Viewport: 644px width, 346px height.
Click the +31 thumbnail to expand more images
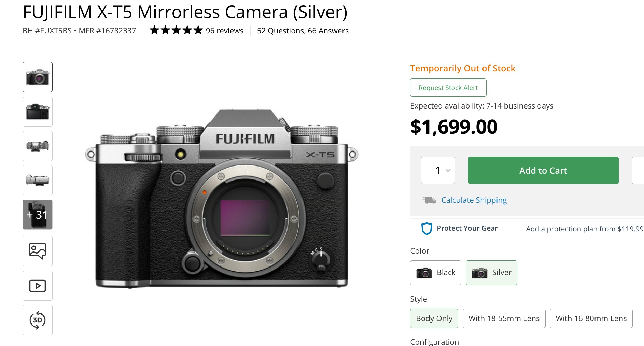(37, 215)
